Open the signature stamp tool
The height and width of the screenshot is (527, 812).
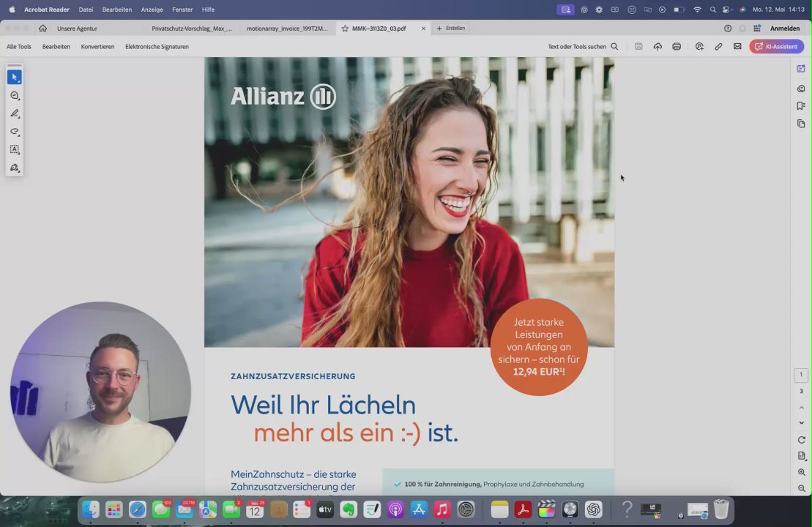(15, 168)
